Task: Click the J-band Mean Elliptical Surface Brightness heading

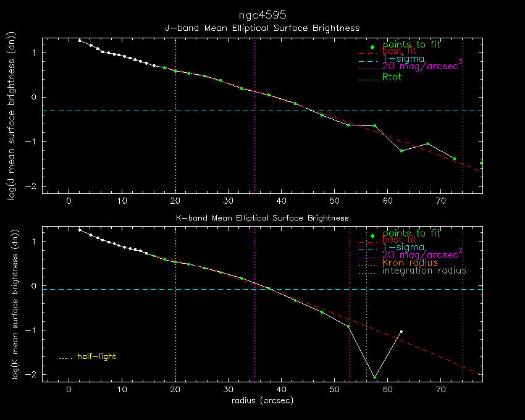Action: point(262,28)
